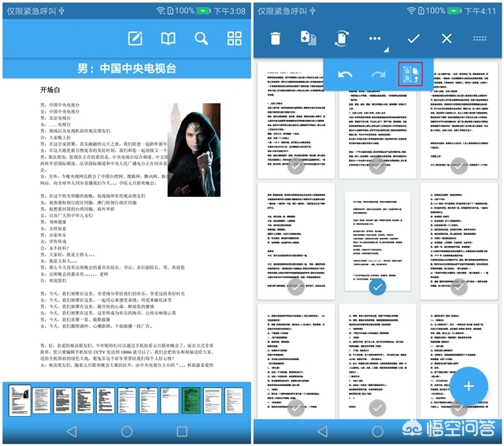Tap the left phone's back navigation triangle
Image resolution: width=504 pixels, height=446 pixels.
[x=72, y=432]
